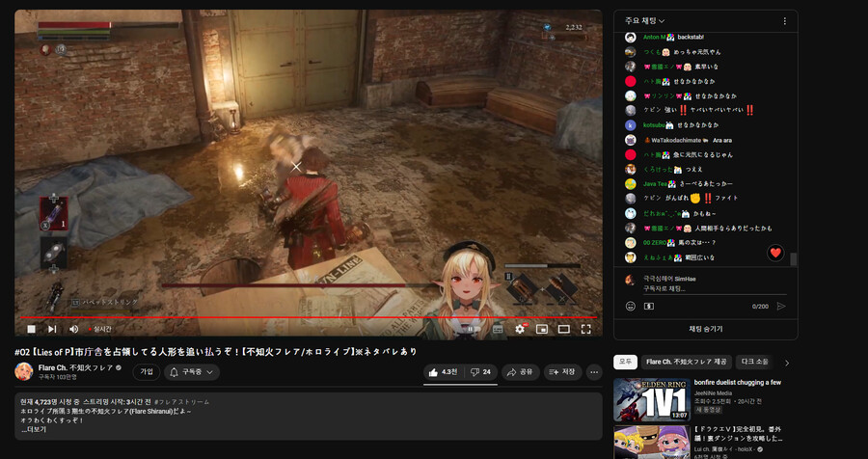Select the 다크 소울 filter chip
This screenshot has width=868, height=459.
(754, 362)
